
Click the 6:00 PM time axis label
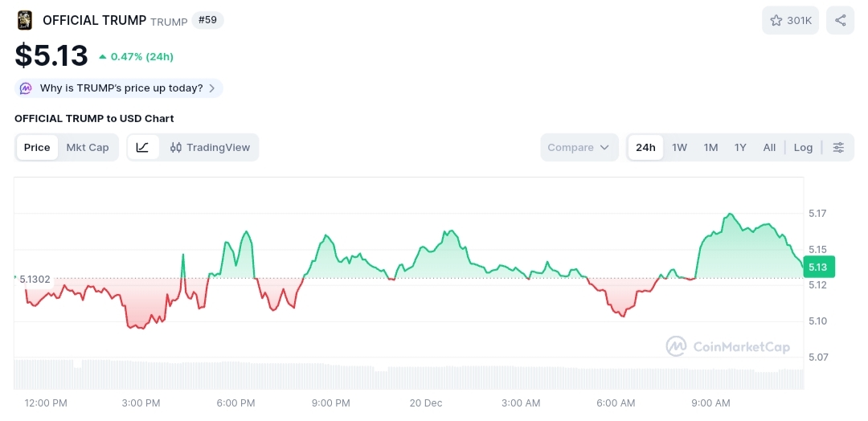pos(235,403)
